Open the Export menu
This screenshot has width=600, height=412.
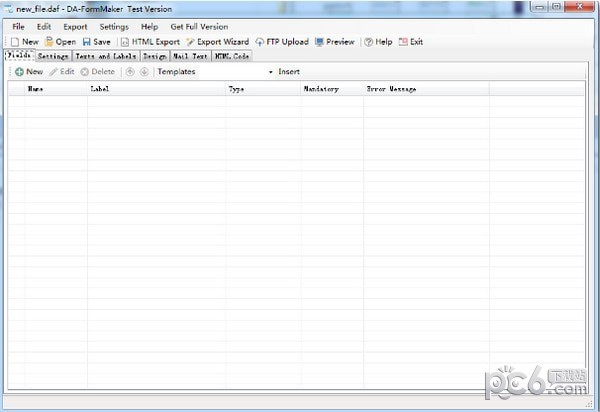(75, 27)
